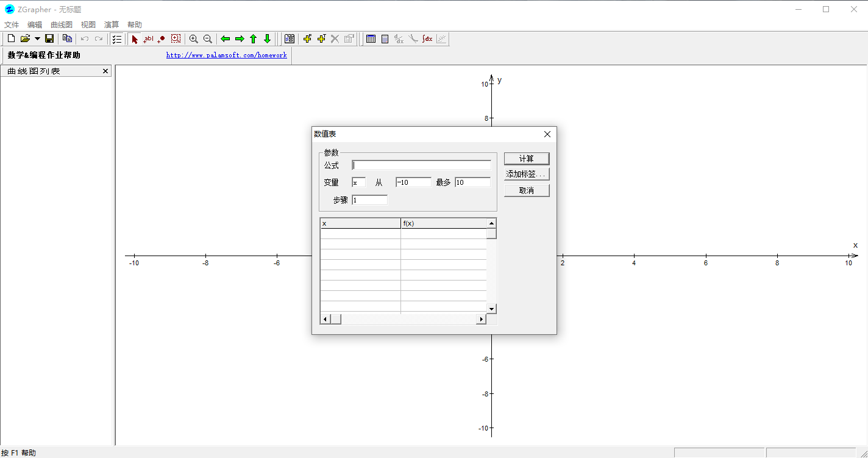Pan the graph left with green arrow
Viewport: 868px width, 458px height.
click(225, 39)
